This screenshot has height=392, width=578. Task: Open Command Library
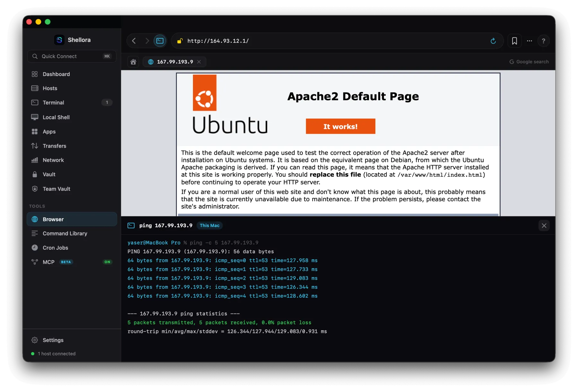pyautogui.click(x=72, y=234)
